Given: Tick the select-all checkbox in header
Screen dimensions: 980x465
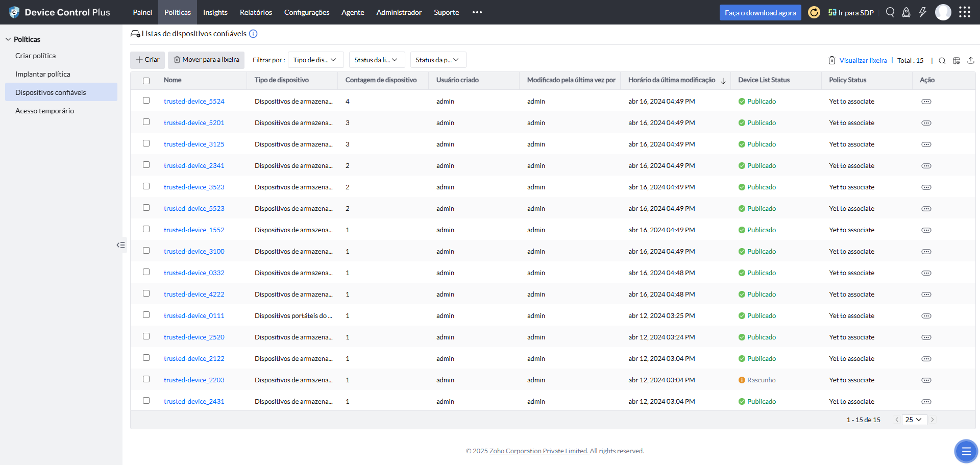Looking at the screenshot, I should coord(146,81).
